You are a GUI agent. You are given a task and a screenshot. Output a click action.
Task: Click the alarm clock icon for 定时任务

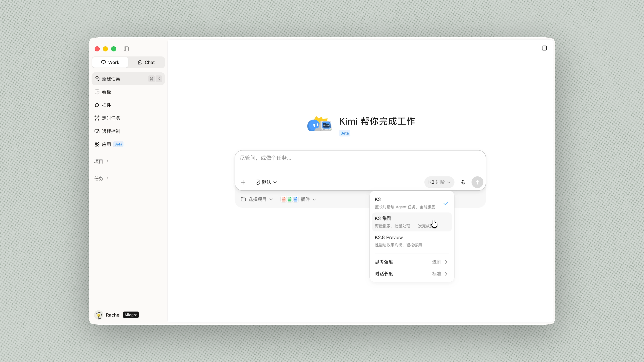click(97, 118)
